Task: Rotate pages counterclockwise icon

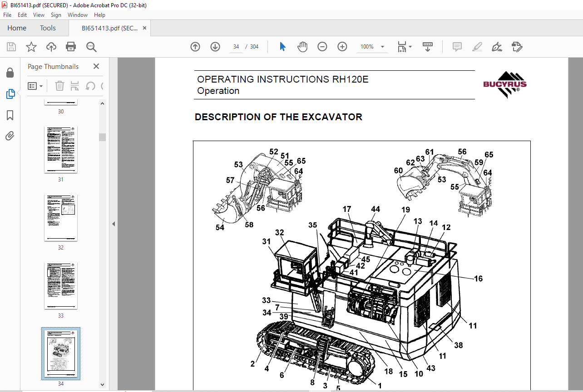Action: (x=90, y=86)
